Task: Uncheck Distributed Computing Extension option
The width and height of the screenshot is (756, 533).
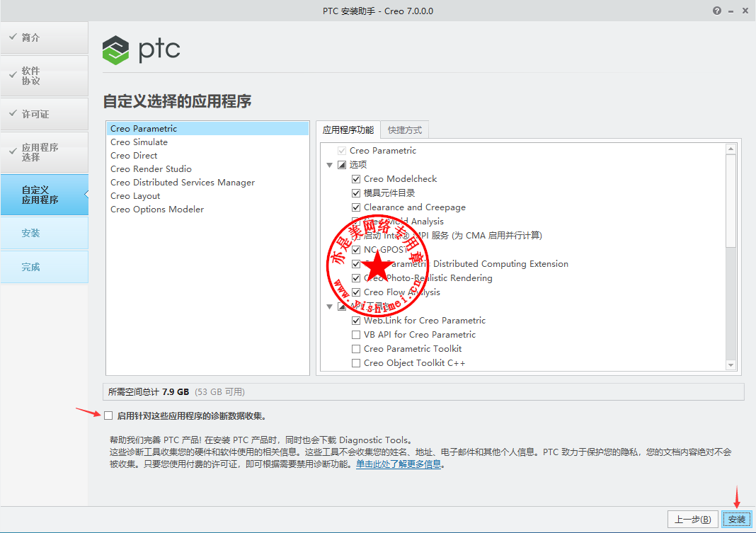Action: [x=356, y=264]
